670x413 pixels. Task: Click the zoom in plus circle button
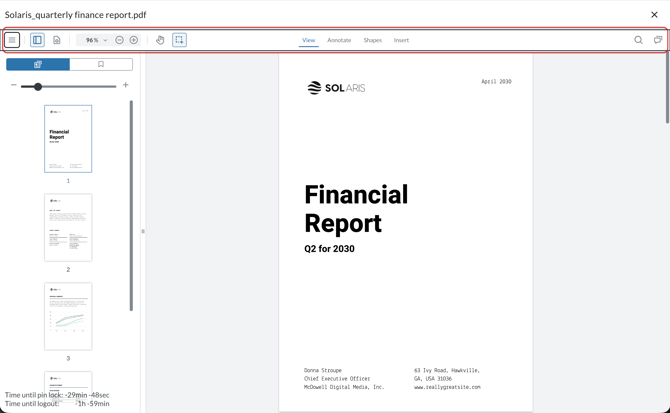(134, 40)
